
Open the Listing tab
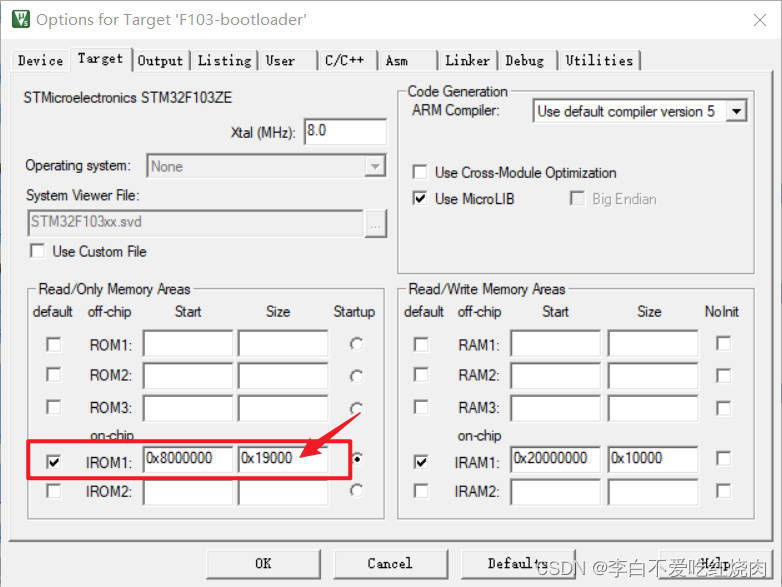pyautogui.click(x=224, y=61)
